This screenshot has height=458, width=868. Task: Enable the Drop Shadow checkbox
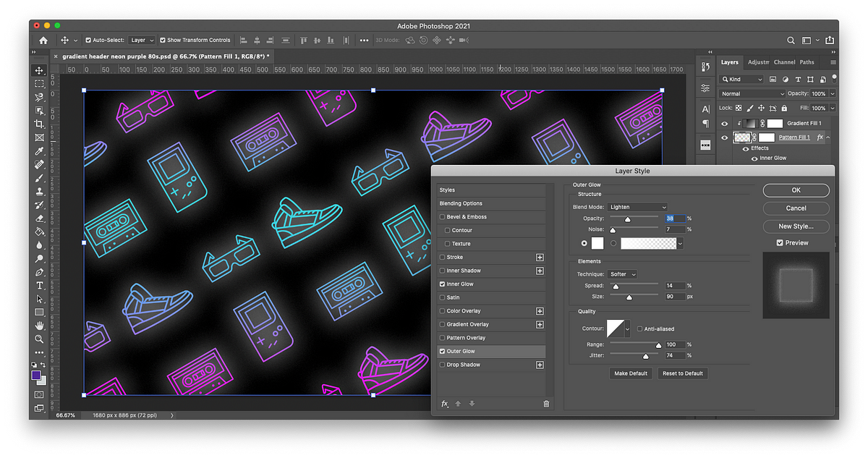pyautogui.click(x=443, y=365)
